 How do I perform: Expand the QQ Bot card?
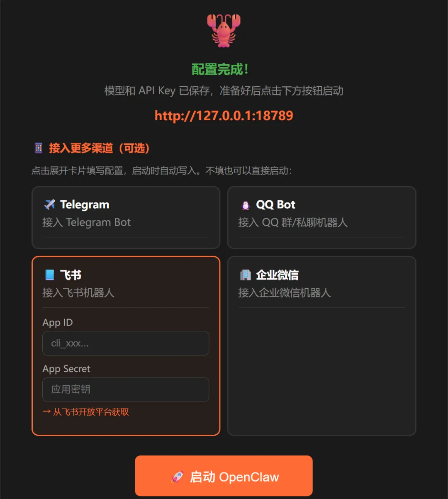tap(321, 217)
